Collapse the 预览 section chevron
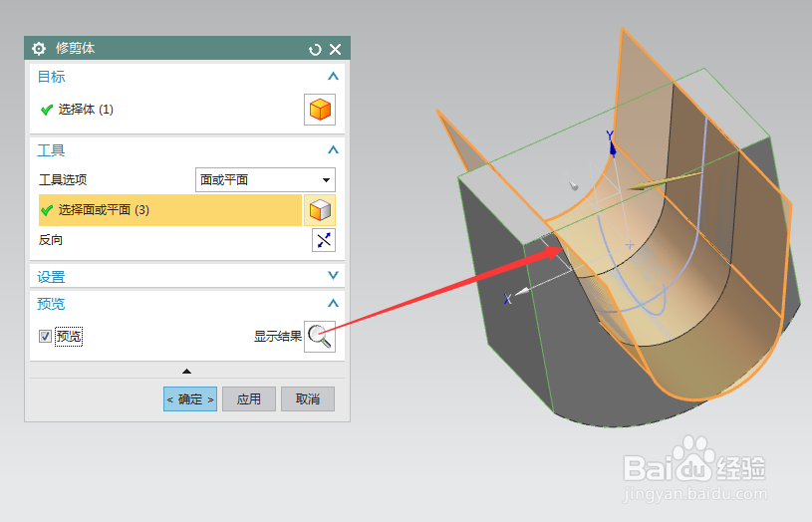The width and height of the screenshot is (812, 522). click(333, 303)
